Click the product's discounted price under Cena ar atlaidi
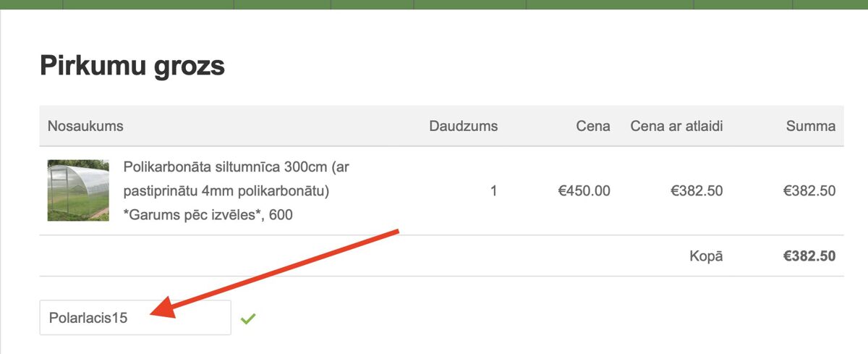The height and width of the screenshot is (354, 868). [697, 191]
